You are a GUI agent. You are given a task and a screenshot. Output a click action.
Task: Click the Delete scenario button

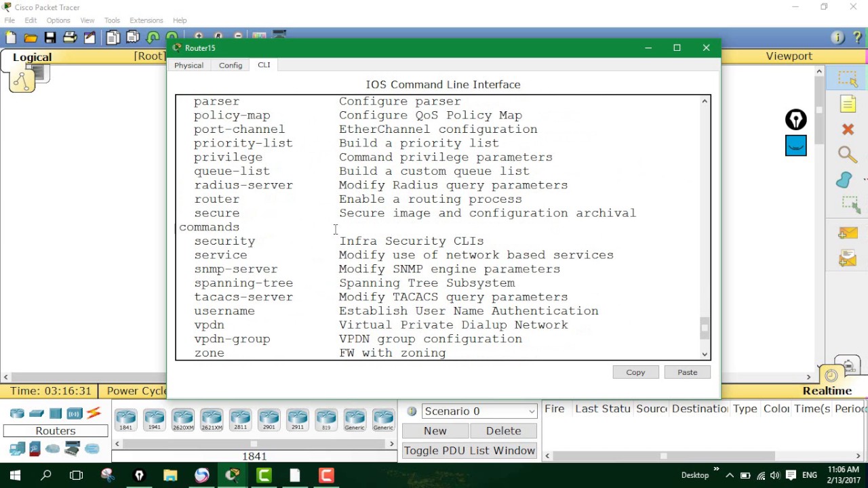pos(503,431)
